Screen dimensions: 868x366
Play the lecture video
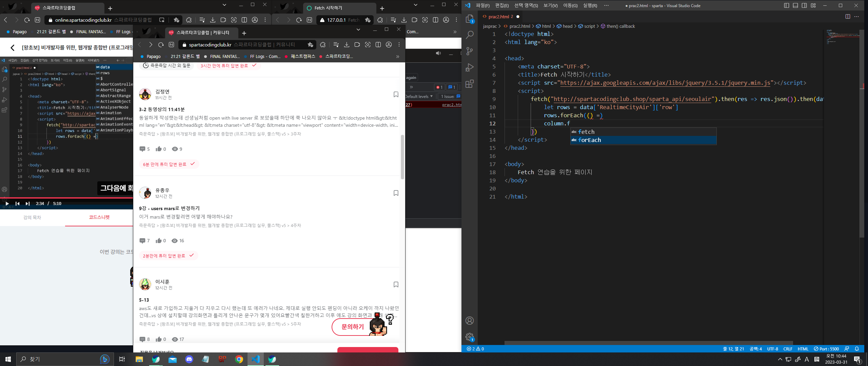click(x=7, y=204)
